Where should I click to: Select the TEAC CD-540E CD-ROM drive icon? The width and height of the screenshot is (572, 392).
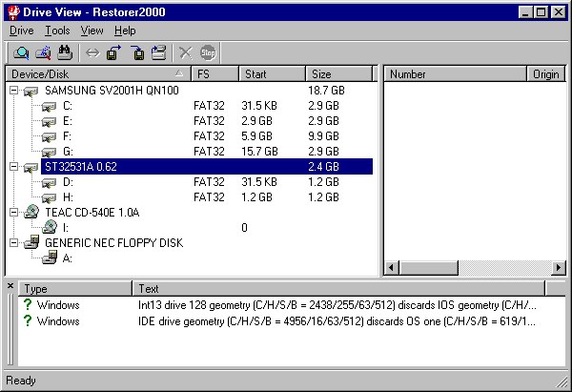click(x=31, y=213)
